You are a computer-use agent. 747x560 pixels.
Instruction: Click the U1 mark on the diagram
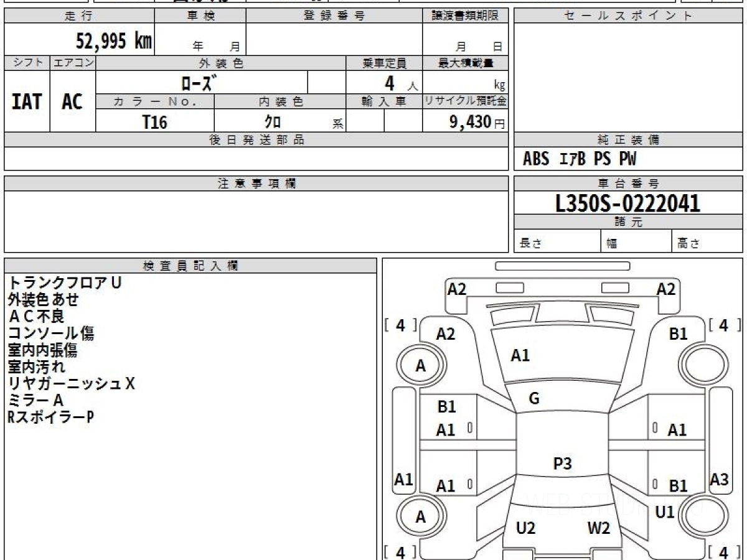[x=665, y=512]
